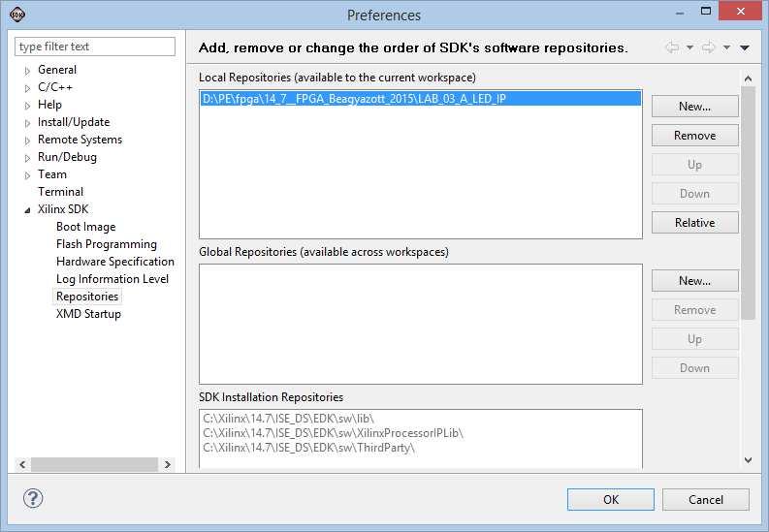Click New... for Global Repositories
The height and width of the screenshot is (532, 769).
pos(695,281)
